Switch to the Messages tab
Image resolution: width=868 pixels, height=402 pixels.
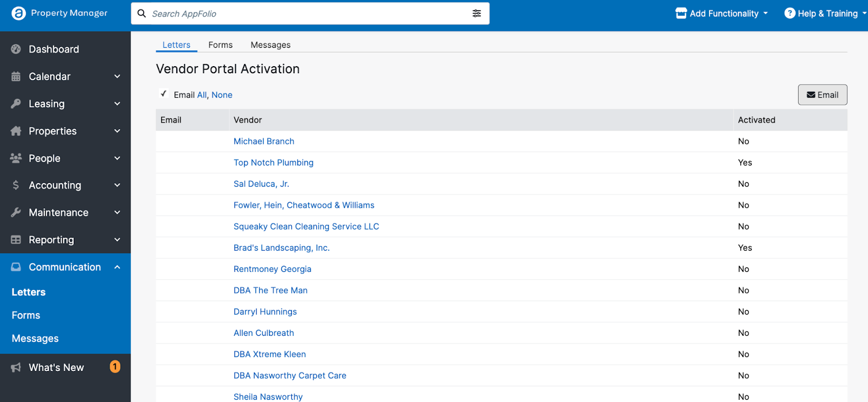tap(270, 45)
